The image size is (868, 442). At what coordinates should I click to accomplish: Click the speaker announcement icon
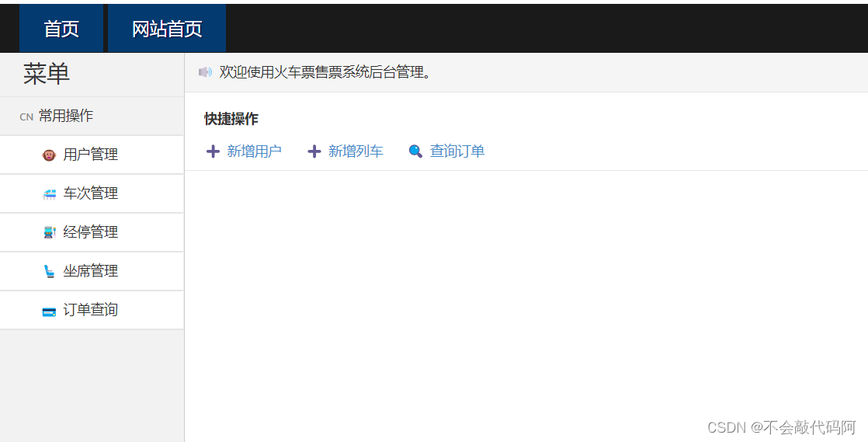[x=205, y=72]
